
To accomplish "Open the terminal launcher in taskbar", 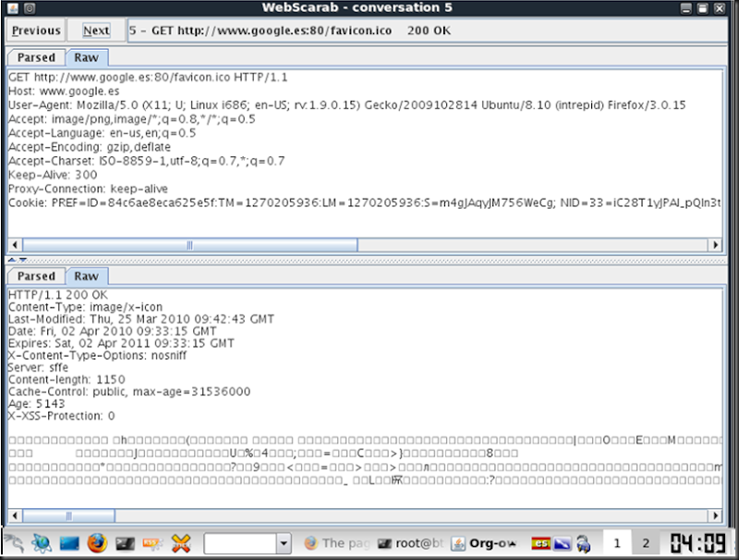I will point(125,544).
